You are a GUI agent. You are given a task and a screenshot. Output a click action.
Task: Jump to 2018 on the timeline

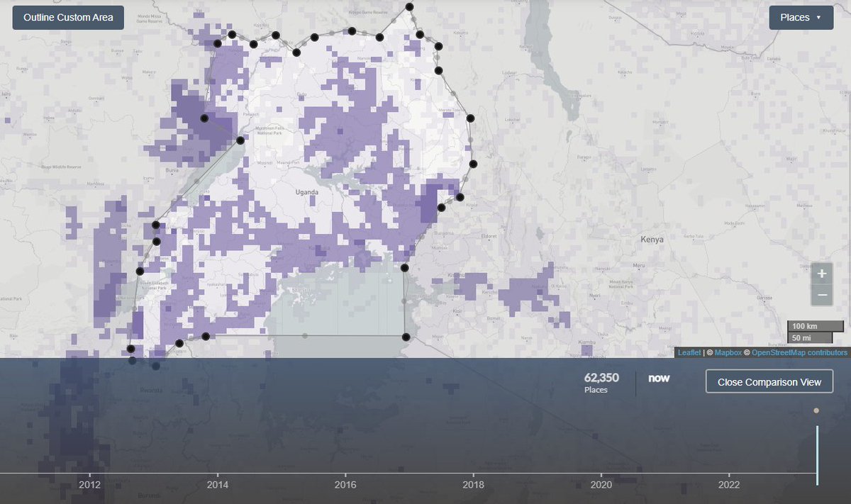click(x=473, y=485)
